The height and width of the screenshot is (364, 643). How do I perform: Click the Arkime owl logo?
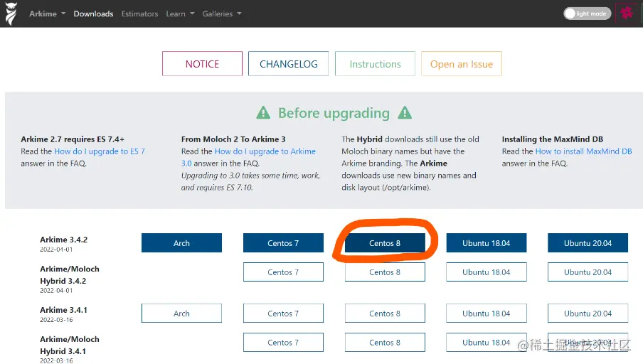point(11,14)
